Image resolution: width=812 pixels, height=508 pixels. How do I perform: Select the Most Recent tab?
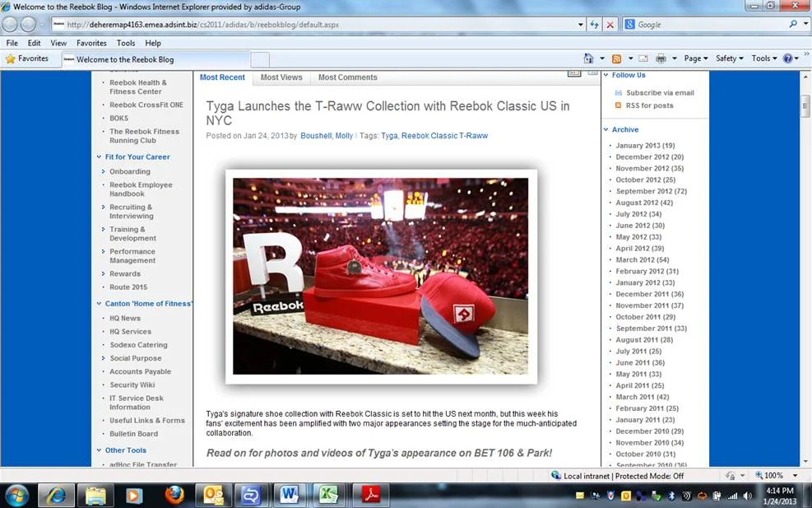coord(222,77)
